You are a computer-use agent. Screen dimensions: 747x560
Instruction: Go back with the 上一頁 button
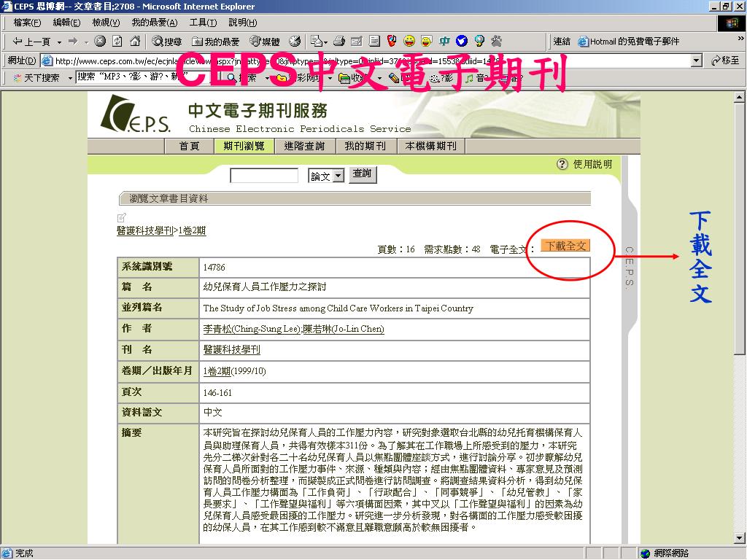coord(31,42)
